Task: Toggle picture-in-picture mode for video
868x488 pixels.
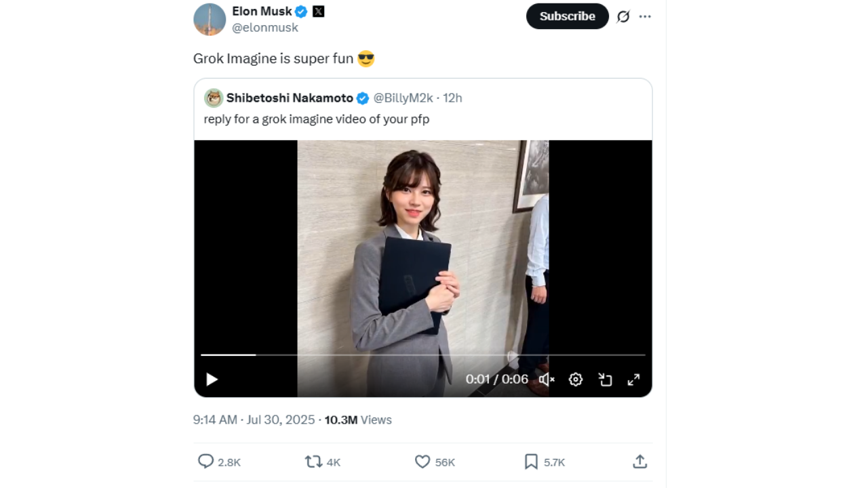Action: coord(605,380)
